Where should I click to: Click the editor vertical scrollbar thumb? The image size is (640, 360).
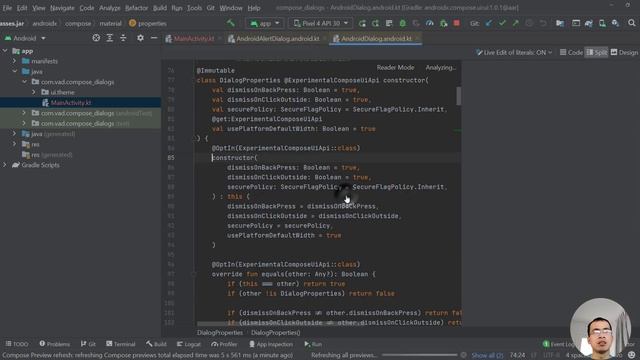click(459, 96)
